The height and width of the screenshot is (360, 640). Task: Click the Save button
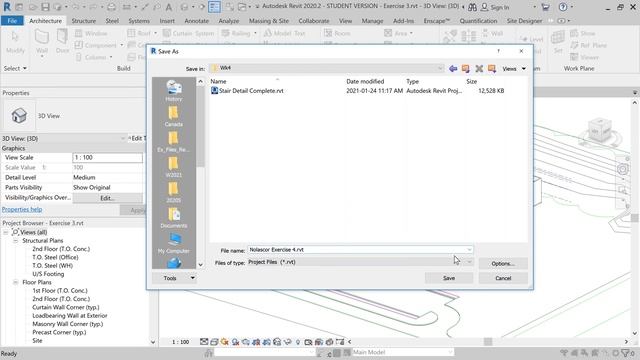click(x=449, y=278)
